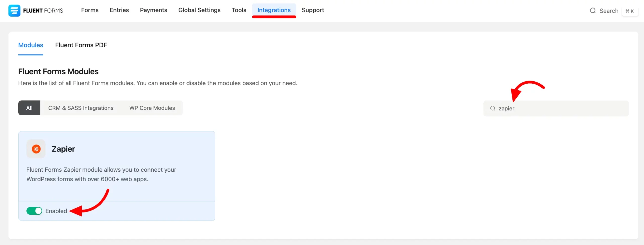This screenshot has width=644, height=245.
Task: Go to the Entries page
Action: click(x=119, y=10)
